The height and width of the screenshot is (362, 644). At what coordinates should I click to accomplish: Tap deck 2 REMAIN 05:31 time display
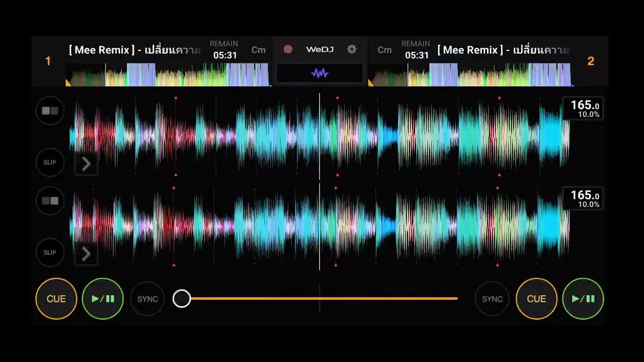pyautogui.click(x=416, y=50)
